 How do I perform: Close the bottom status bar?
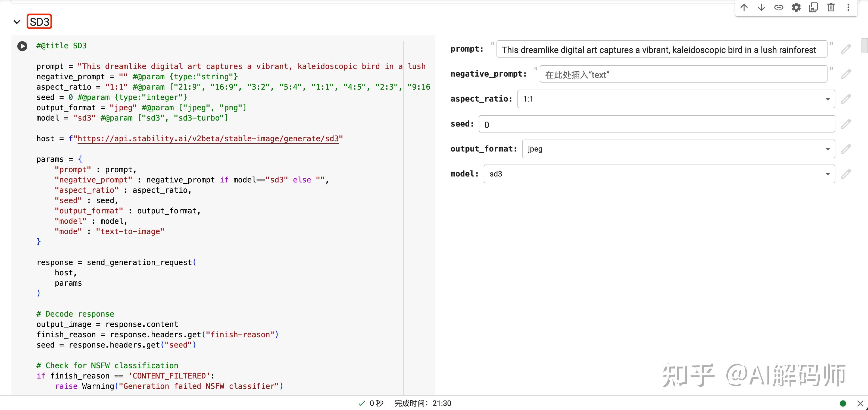coord(860,403)
